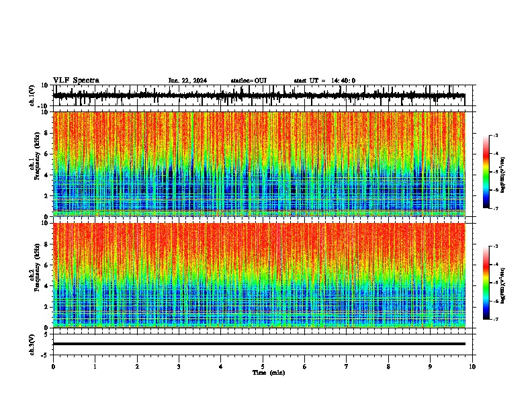Click the ch.2 "Frequency (kHz)" axis label
Image resolution: width=532 pixels, height=411 pixels.
coord(37,267)
